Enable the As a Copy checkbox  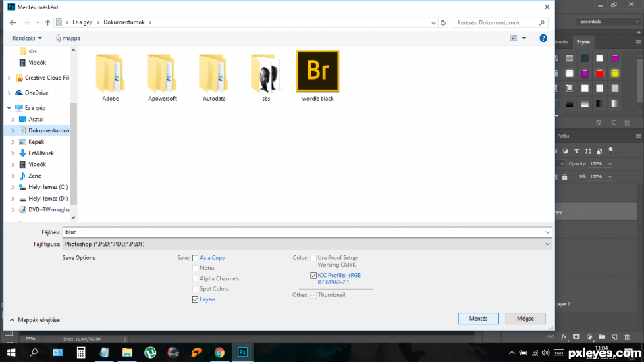(196, 258)
